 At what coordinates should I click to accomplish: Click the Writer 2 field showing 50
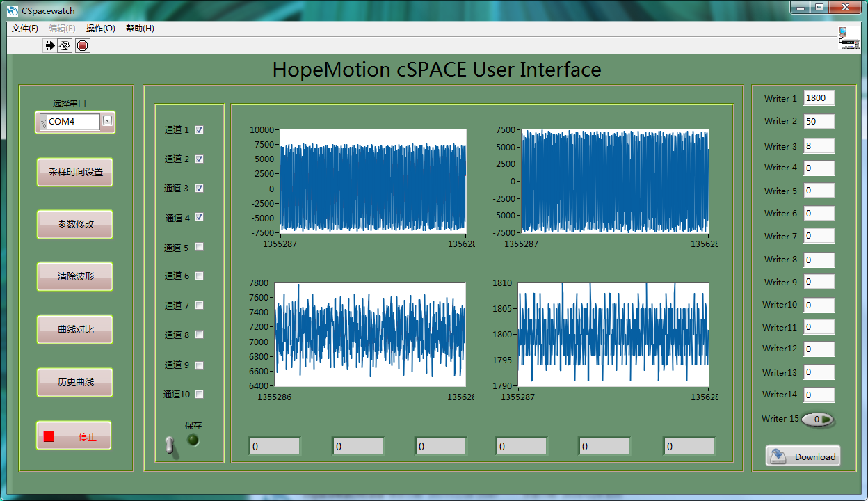(x=819, y=121)
